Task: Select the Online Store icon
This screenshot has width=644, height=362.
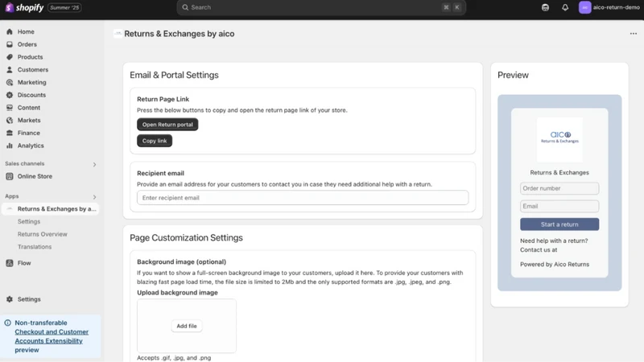Action: (10, 176)
